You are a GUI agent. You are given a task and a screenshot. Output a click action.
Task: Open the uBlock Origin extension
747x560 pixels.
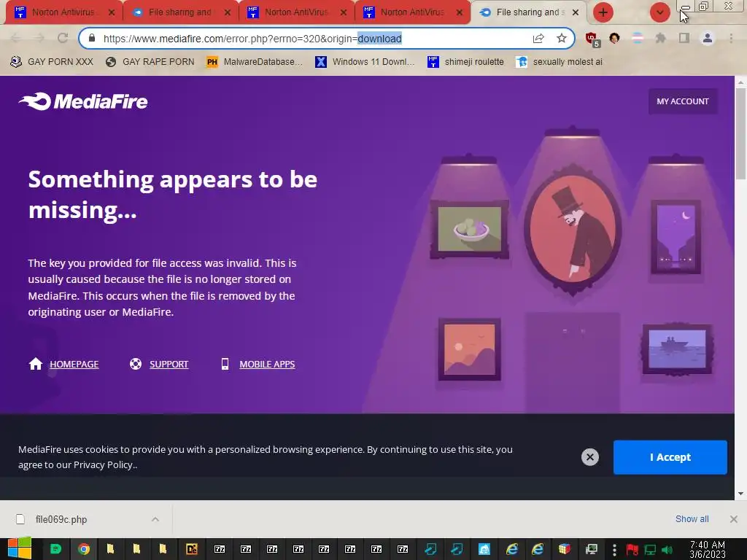click(x=592, y=39)
